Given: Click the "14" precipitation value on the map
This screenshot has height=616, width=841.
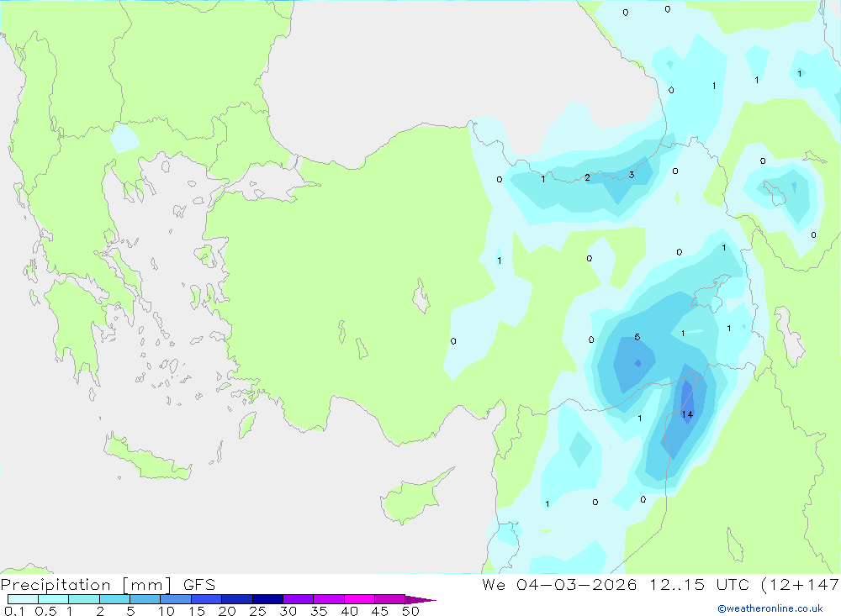Looking at the screenshot, I should click(x=687, y=414).
